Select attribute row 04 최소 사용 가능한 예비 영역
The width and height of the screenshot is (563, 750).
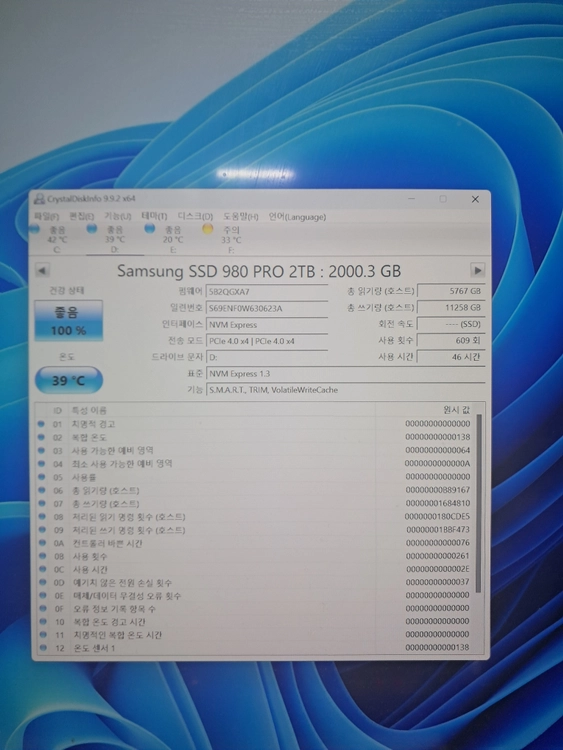click(255, 463)
